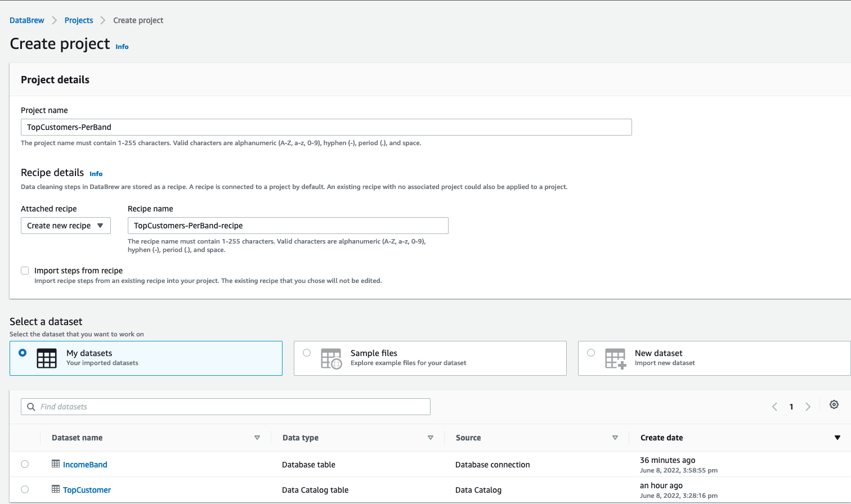
Task: Open Info link beside Recipe details
Action: (x=96, y=174)
